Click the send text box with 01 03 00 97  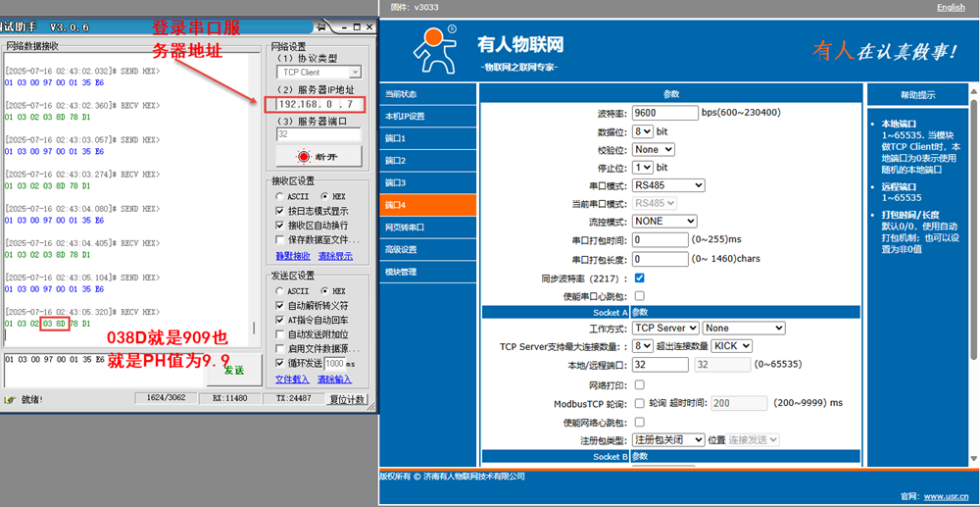click(x=103, y=370)
